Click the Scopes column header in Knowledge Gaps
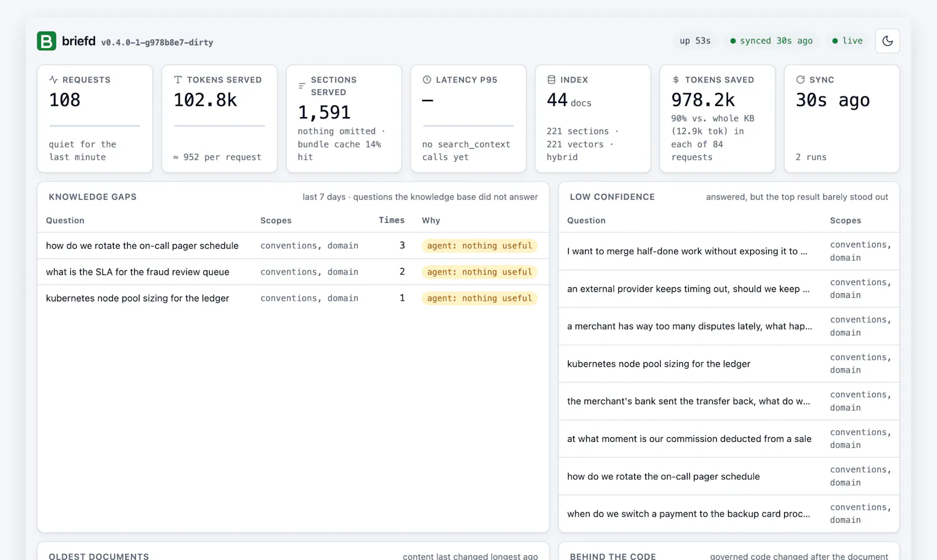Viewport: 937px width, 560px height. tap(276, 221)
